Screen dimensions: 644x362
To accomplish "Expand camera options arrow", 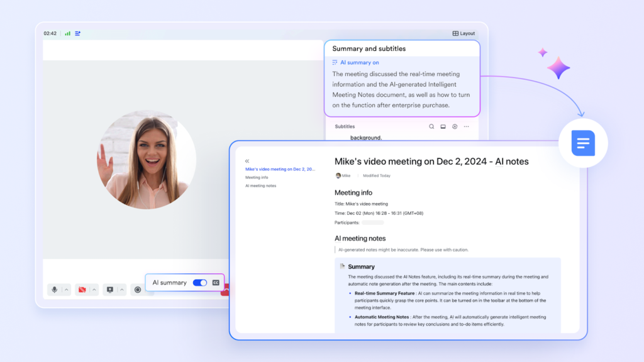I will [x=94, y=290].
